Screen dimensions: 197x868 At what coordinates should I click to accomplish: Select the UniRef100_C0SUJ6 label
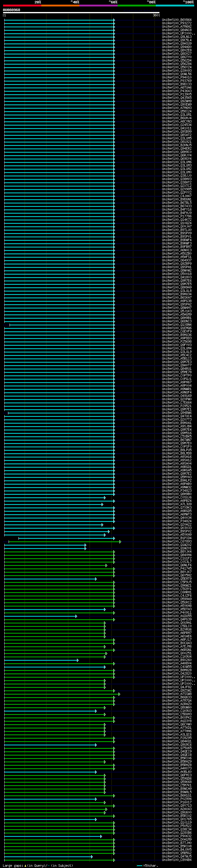pyautogui.click(x=177, y=498)
